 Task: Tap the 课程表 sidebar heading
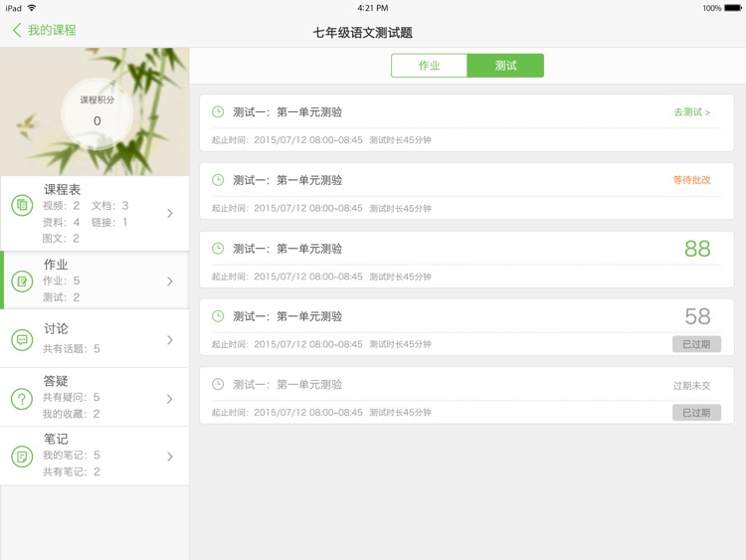point(62,189)
